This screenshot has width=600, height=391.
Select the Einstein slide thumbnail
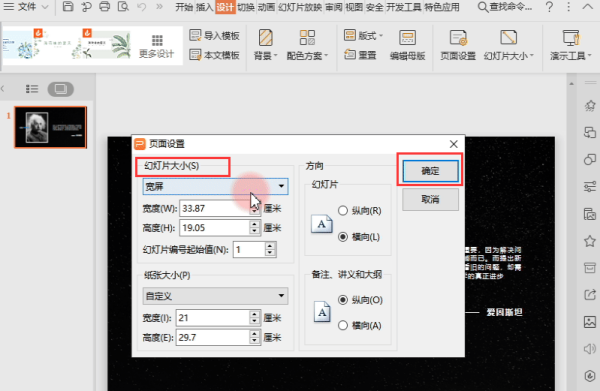51,127
